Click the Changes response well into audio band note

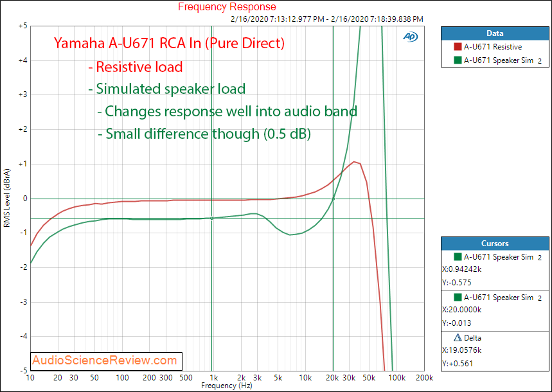227,111
